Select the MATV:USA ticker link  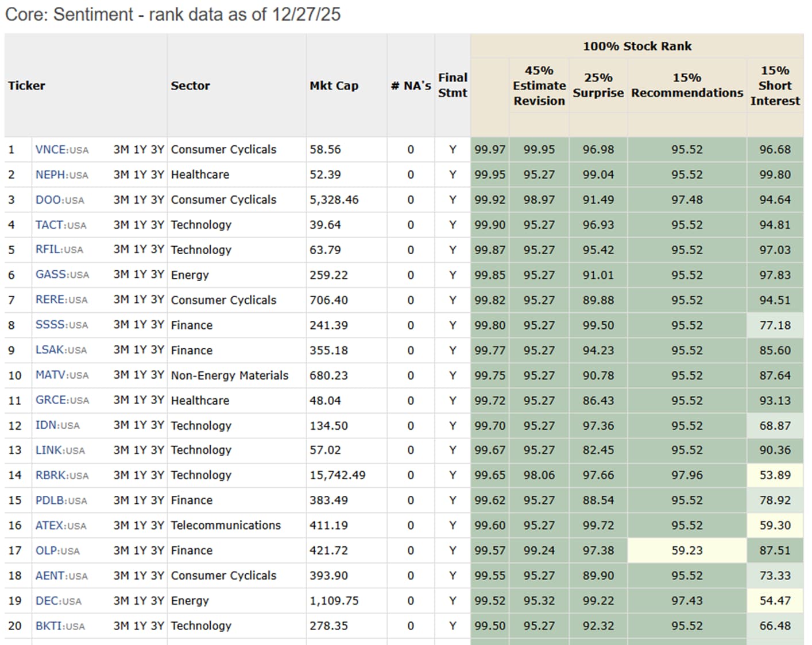click(61, 375)
